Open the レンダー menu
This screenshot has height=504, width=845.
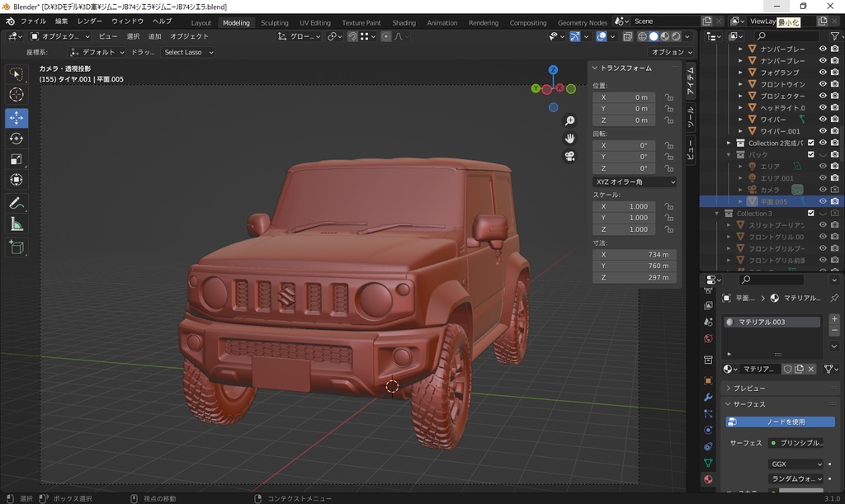coord(89,21)
